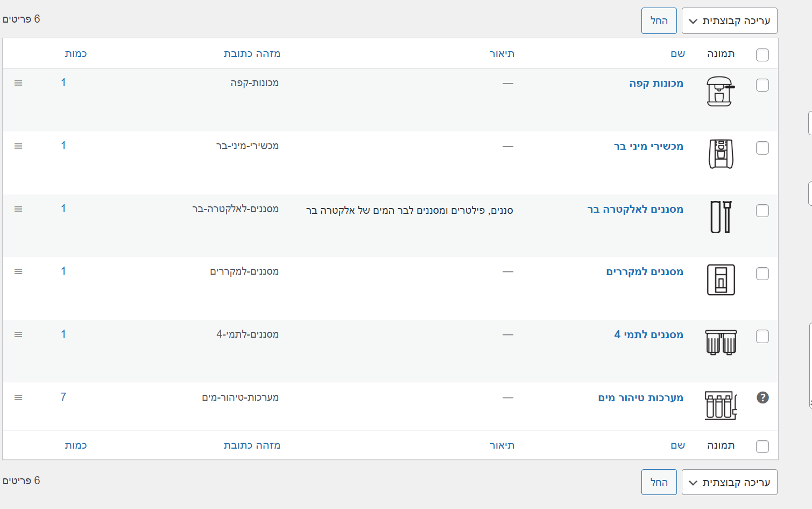
Task: Click slug text מערכות-טיהור-מים
Action: [240, 398]
